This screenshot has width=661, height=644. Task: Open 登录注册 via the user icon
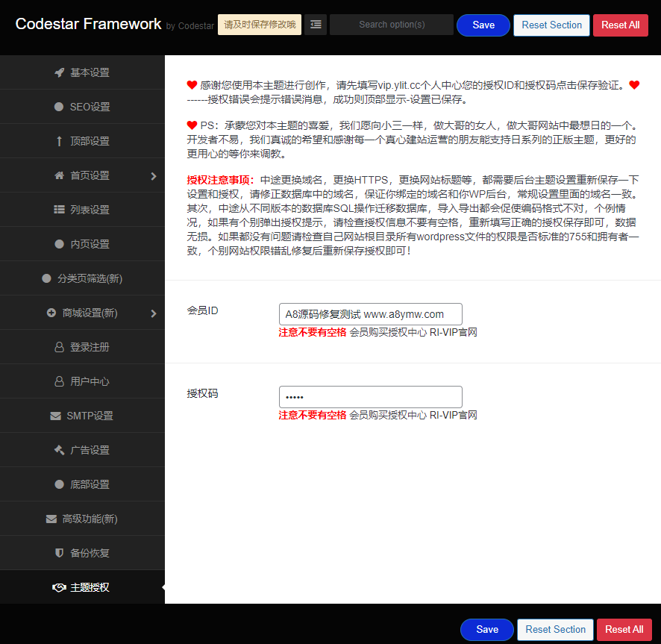[60, 346]
